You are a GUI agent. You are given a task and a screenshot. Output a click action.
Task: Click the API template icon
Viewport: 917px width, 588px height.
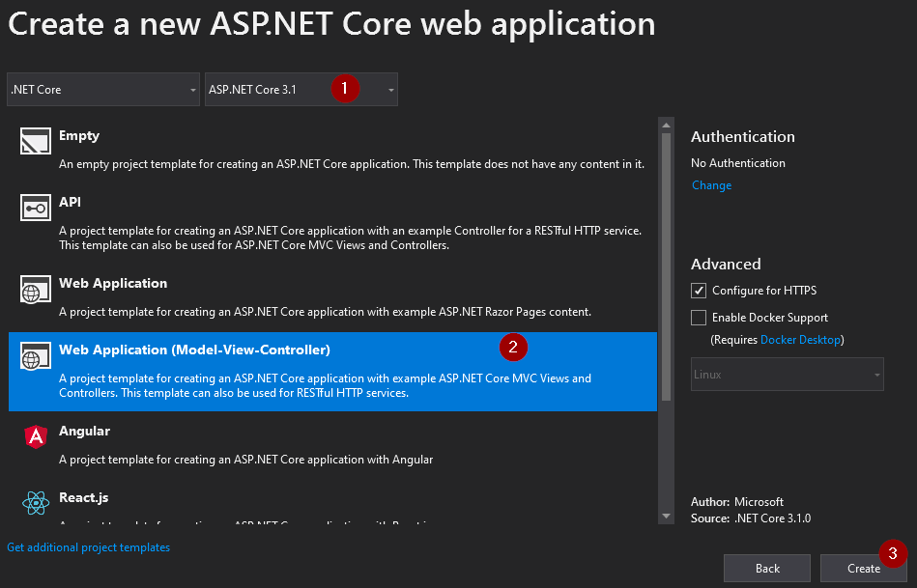coord(36,208)
